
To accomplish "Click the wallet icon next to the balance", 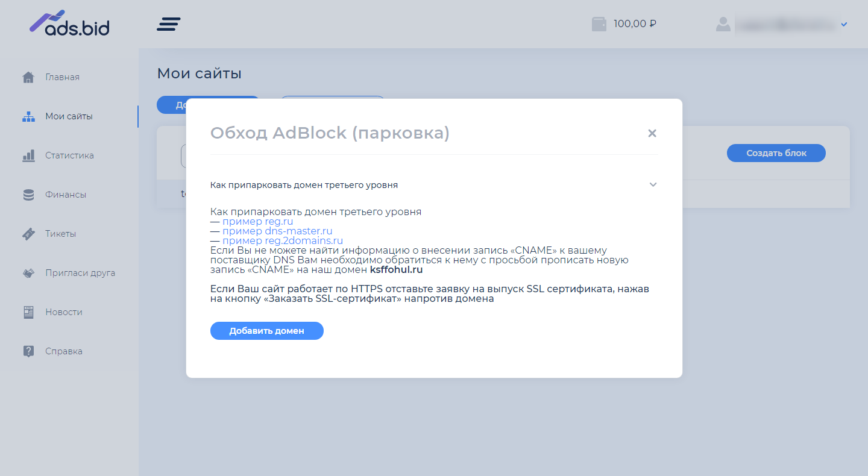I will 598,23.
